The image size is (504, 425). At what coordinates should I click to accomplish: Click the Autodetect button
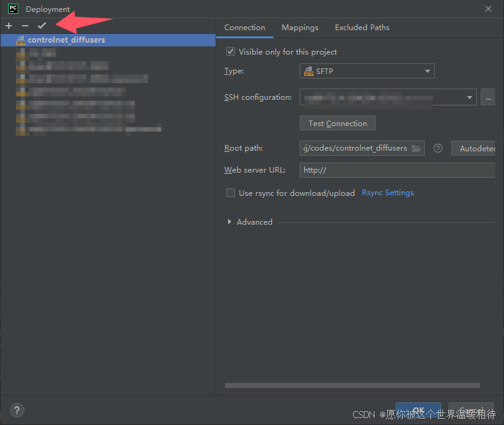(473, 148)
